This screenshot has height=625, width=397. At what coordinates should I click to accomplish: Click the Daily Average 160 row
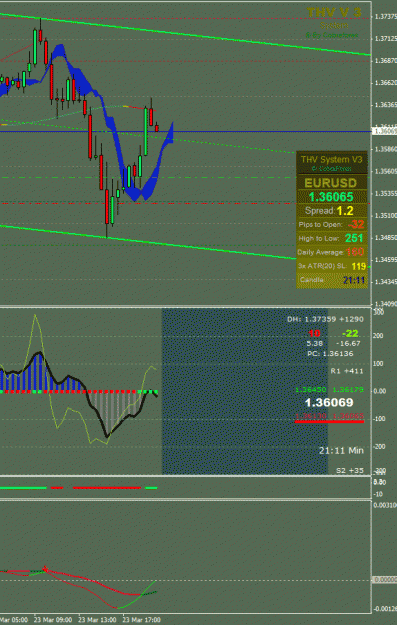point(331,252)
